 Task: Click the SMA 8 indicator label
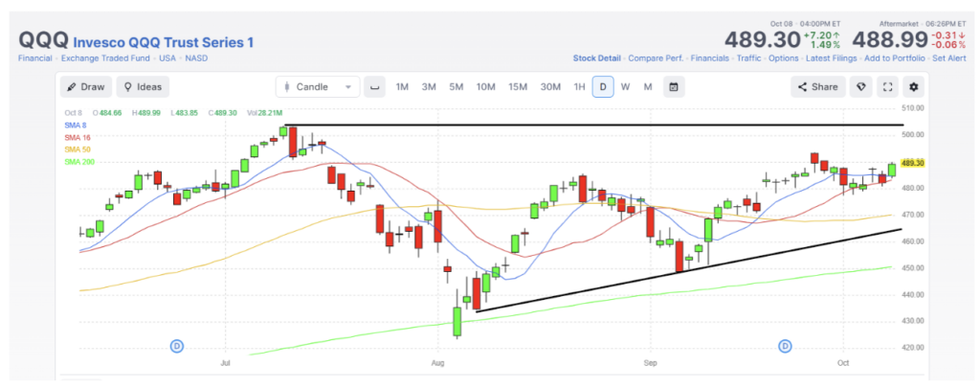pos(76,126)
